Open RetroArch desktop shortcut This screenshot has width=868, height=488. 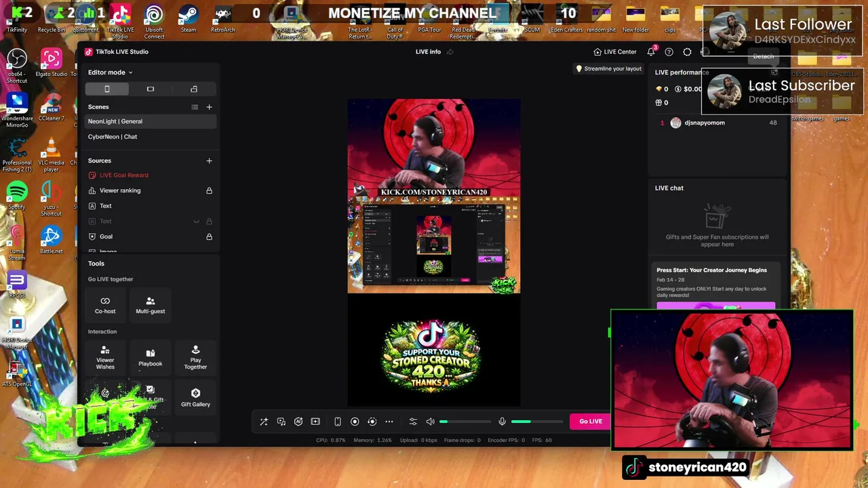point(222,19)
